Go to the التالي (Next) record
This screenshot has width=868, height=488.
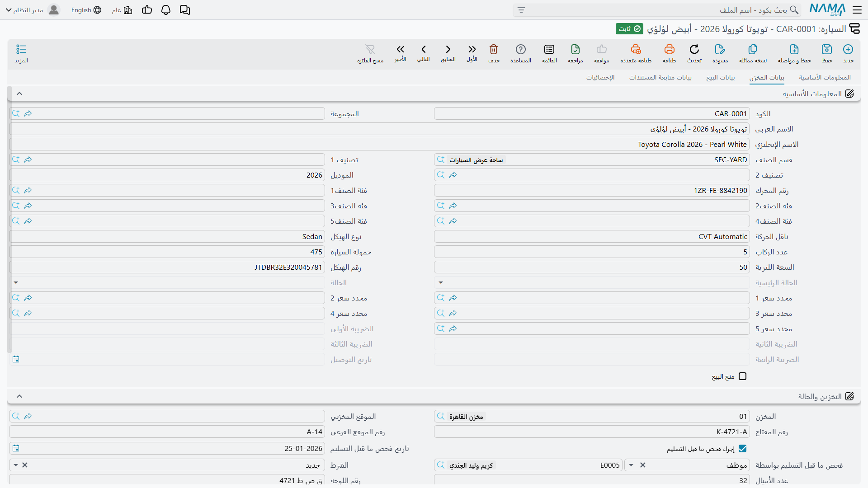[424, 53]
